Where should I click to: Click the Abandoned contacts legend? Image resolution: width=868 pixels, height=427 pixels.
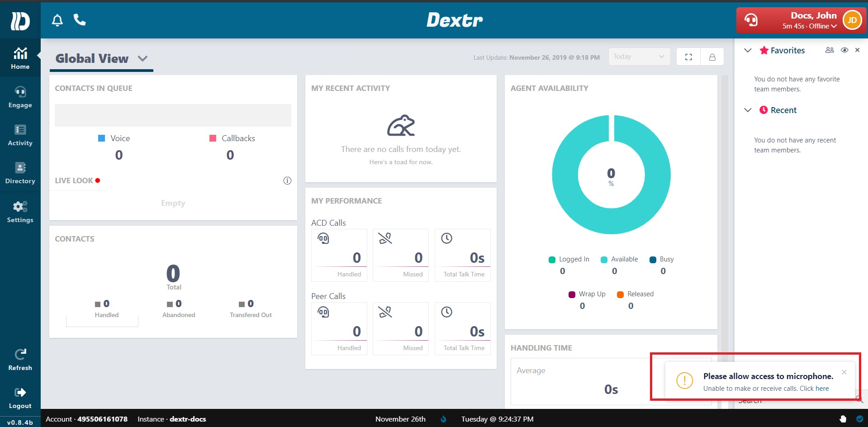click(179, 308)
